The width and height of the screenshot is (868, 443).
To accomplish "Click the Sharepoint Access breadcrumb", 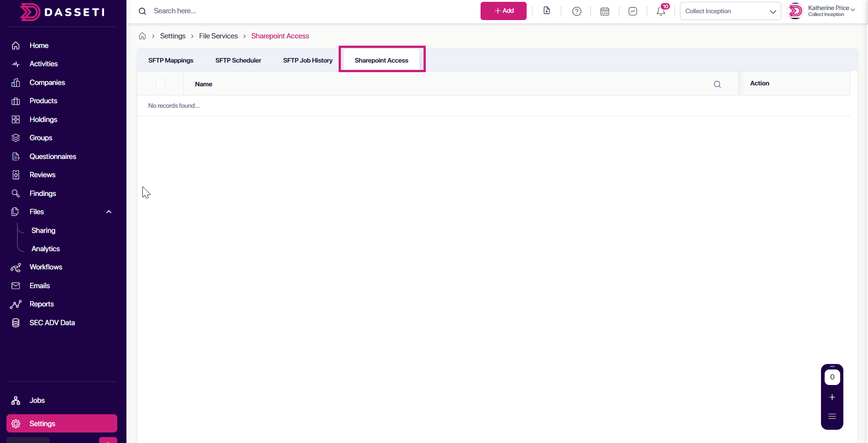I will point(280,36).
